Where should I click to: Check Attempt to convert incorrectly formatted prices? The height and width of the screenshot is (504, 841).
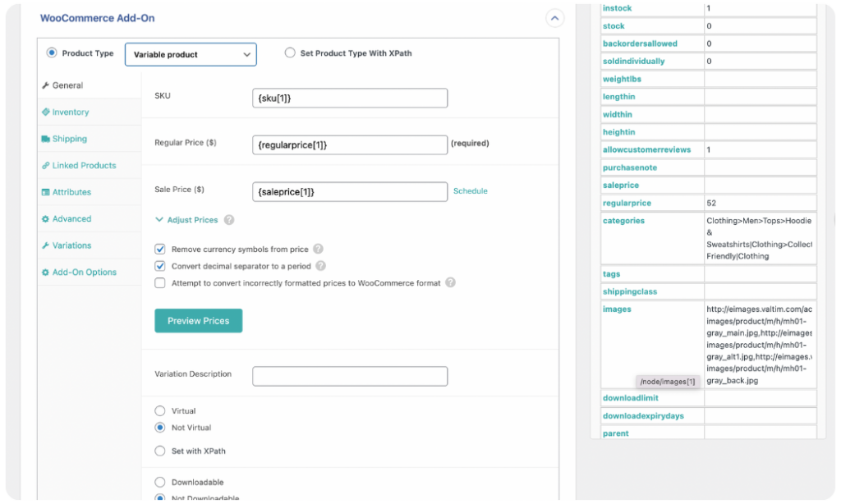160,282
